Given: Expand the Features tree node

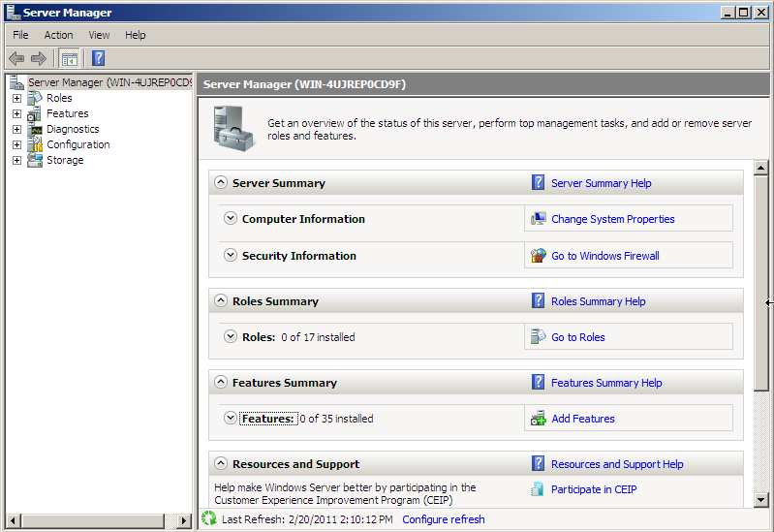Looking at the screenshot, I should (16, 114).
